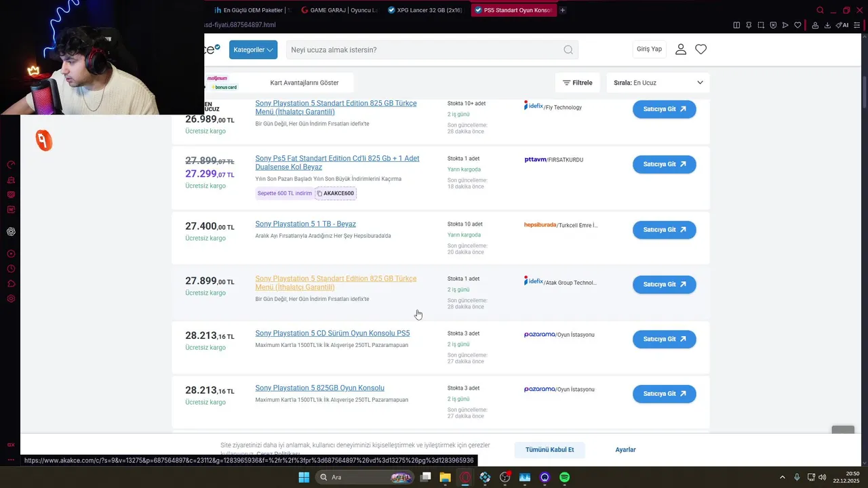Click the tab search magnifier icon
The height and width of the screenshot is (488, 868).
pos(820,10)
